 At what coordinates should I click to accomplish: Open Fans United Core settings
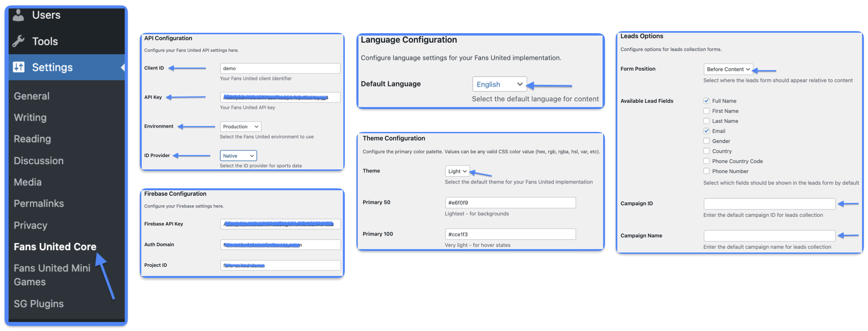point(55,246)
